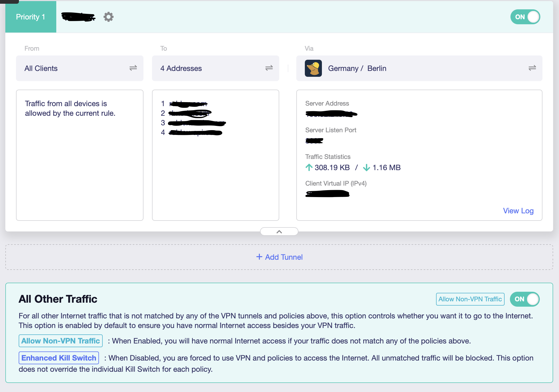Image resolution: width=559 pixels, height=392 pixels.
Task: Disable the All Other Traffic switch
Action: pyautogui.click(x=525, y=299)
